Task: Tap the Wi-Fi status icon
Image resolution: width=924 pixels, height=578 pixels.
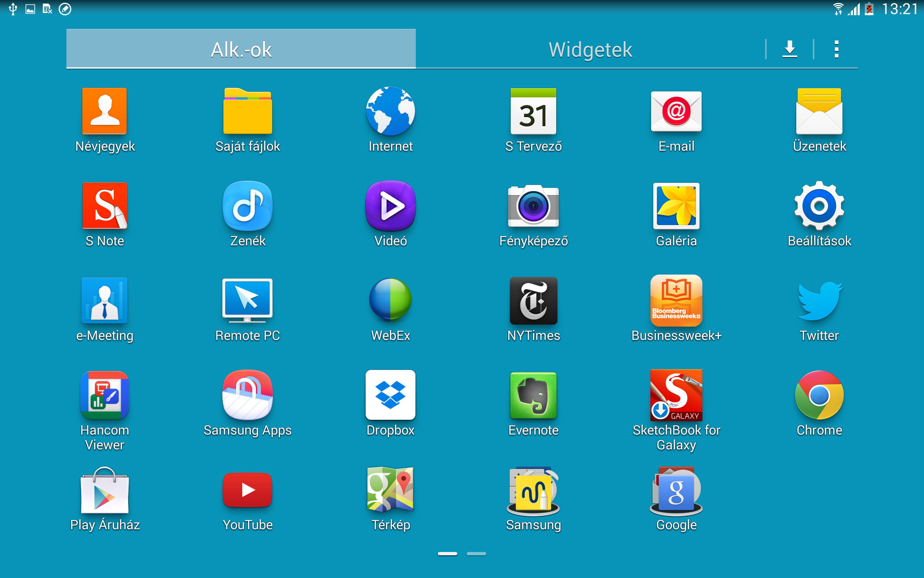Action: pos(838,9)
